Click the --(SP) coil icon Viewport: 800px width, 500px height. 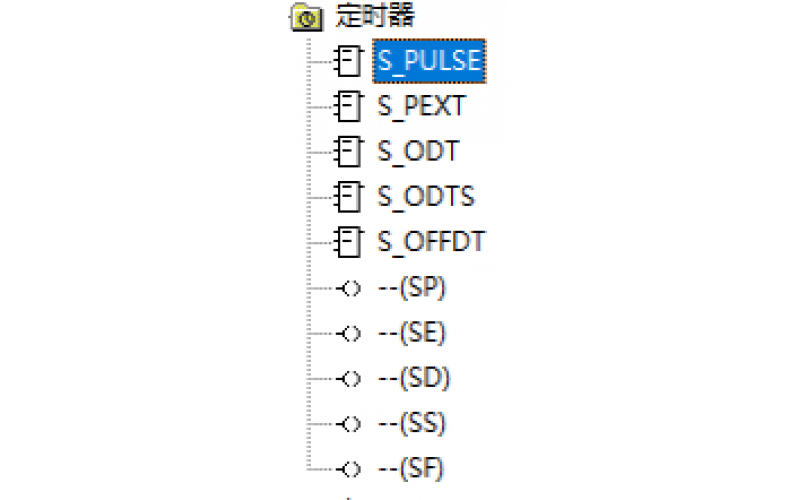(x=349, y=288)
